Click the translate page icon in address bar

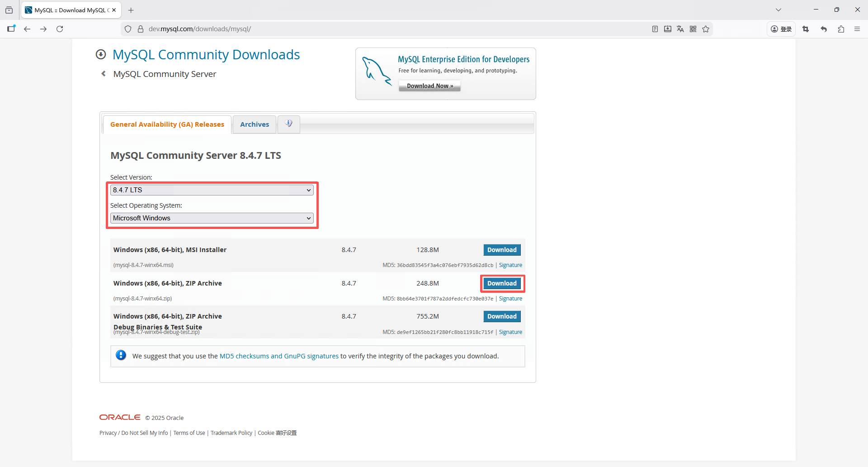pyautogui.click(x=680, y=29)
